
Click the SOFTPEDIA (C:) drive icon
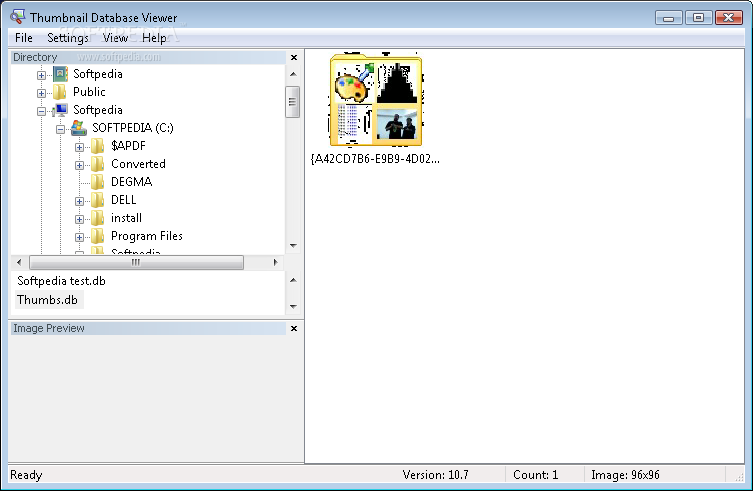pyautogui.click(x=79, y=128)
